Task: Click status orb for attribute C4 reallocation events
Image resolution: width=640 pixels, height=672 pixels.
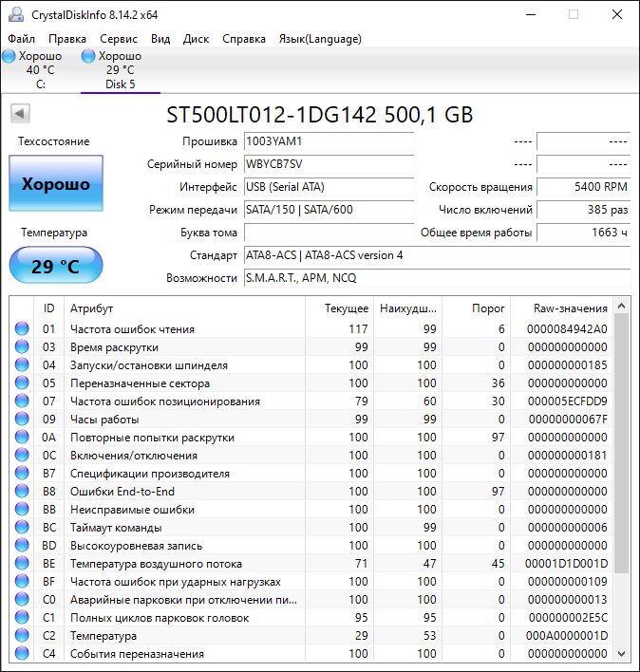Action: point(21,654)
